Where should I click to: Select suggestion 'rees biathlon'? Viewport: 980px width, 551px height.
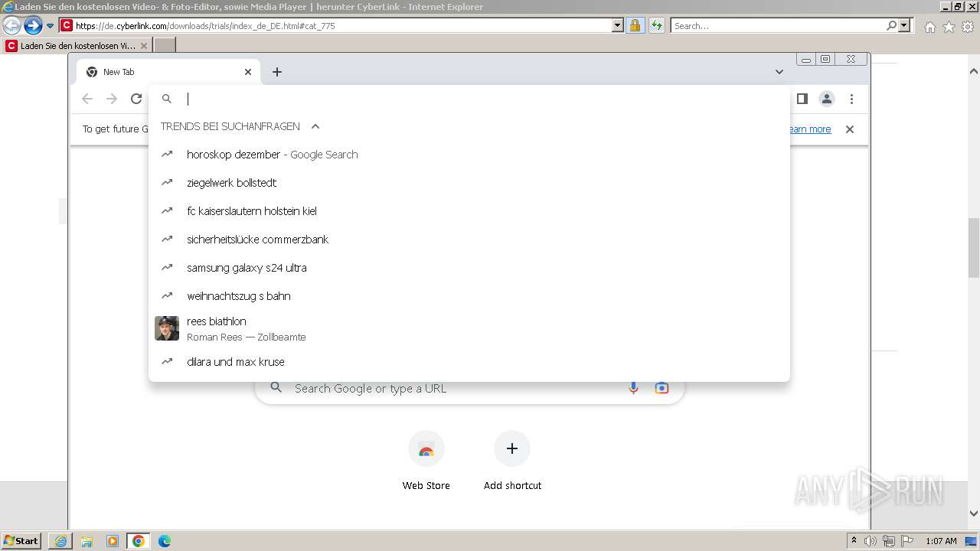[469, 328]
